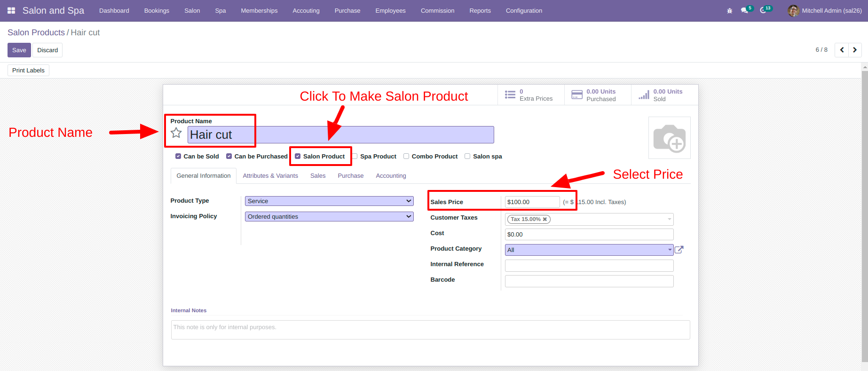The image size is (868, 371).
Task: Remove the Tax 15.00% tag
Action: (545, 219)
